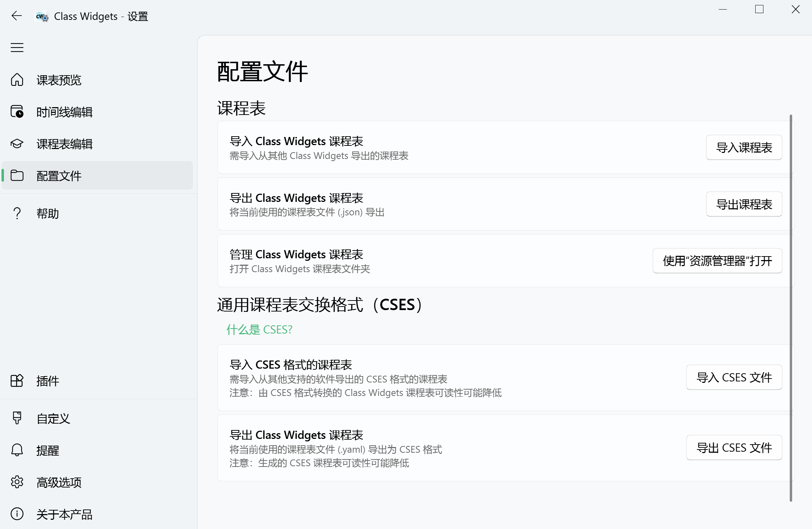Click the gear icon for 高级选项
The image size is (812, 529).
(17, 482)
